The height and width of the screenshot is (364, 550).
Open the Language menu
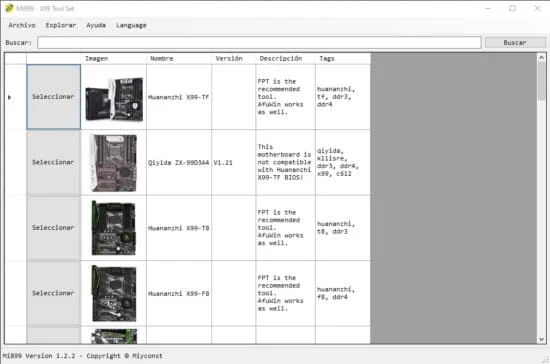point(131,25)
